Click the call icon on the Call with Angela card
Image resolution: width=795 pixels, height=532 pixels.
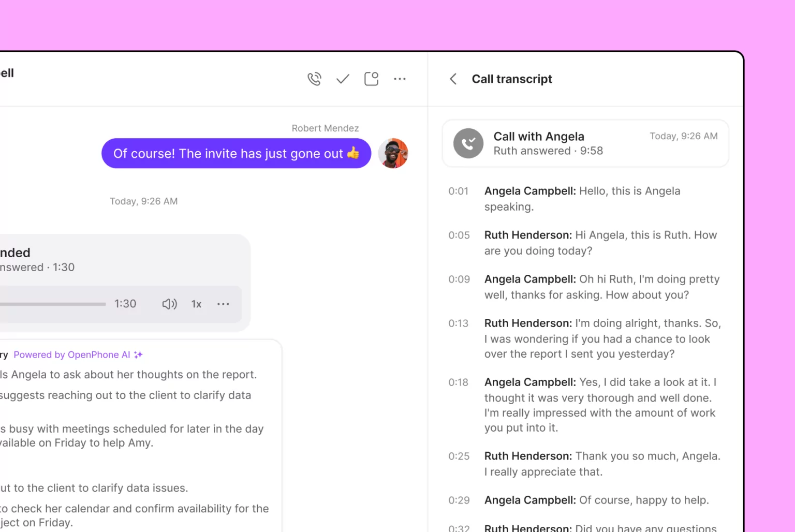tap(468, 143)
